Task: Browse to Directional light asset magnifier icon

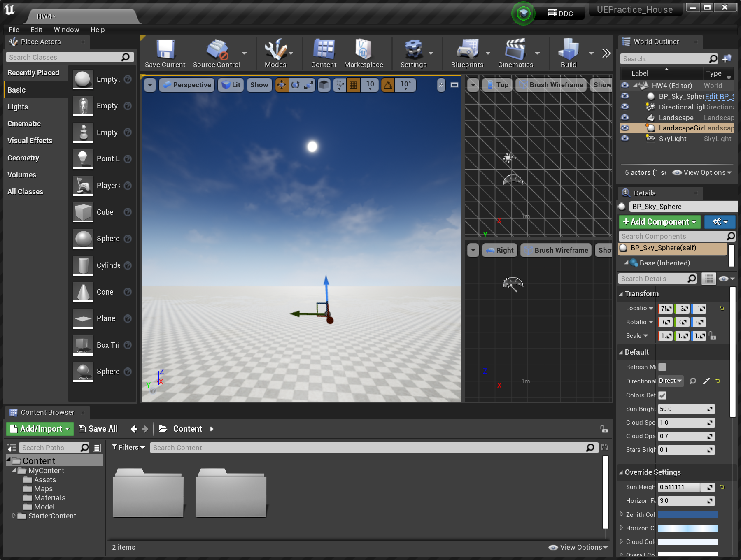Action: coord(693,381)
